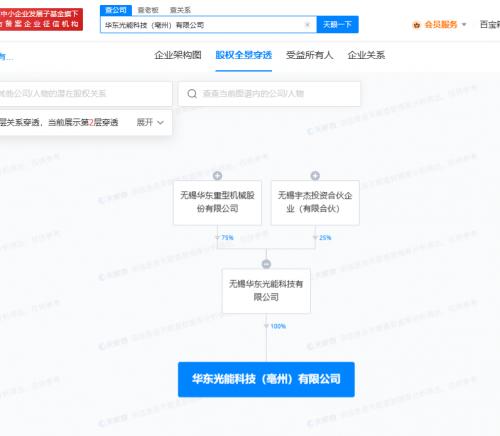Switch to the 查公司 search tab
The width and height of the screenshot is (500, 436).
[x=116, y=10]
